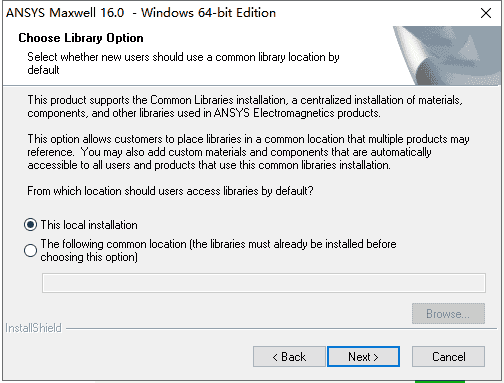This screenshot has width=504, height=383.
Task: Click the InstallShield label
Action: 33,328
